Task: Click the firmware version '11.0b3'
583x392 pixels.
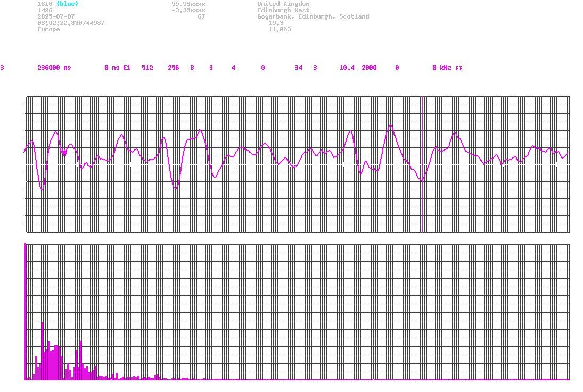Action: (x=280, y=29)
